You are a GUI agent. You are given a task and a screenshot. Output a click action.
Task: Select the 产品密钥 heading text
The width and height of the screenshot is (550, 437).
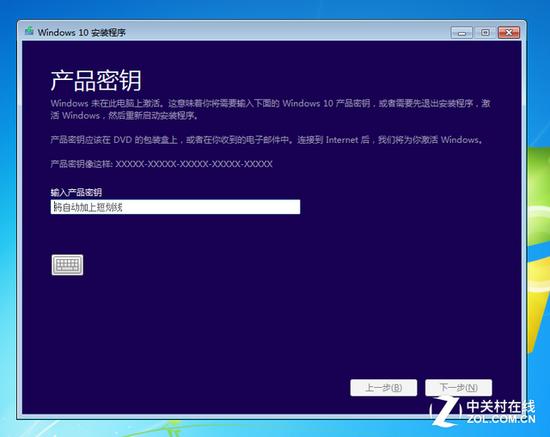point(96,81)
